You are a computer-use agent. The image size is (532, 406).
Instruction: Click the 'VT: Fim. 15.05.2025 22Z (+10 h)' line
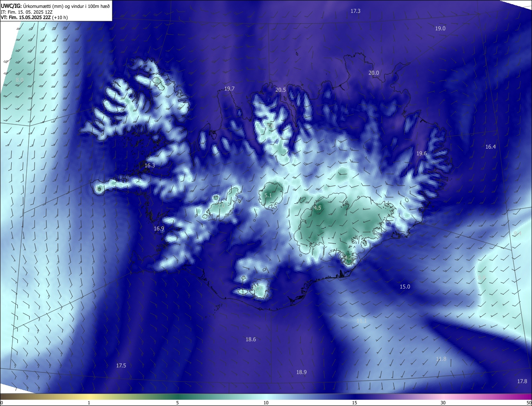(x=34, y=17)
